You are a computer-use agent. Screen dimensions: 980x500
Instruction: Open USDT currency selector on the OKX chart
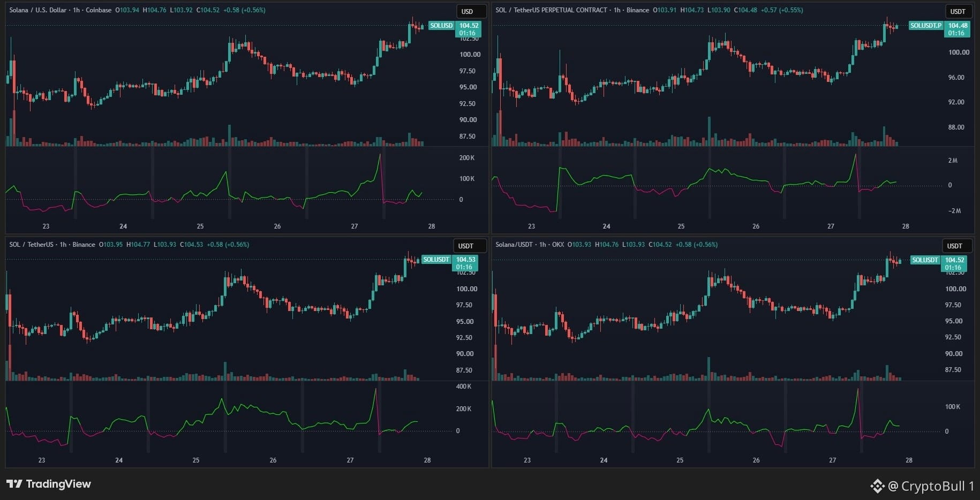click(956, 246)
